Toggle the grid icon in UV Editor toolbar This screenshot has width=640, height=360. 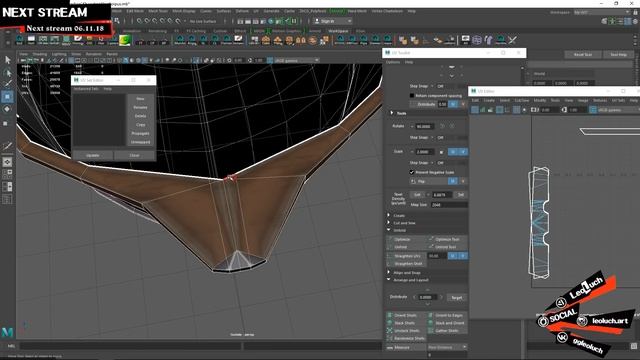[516, 110]
